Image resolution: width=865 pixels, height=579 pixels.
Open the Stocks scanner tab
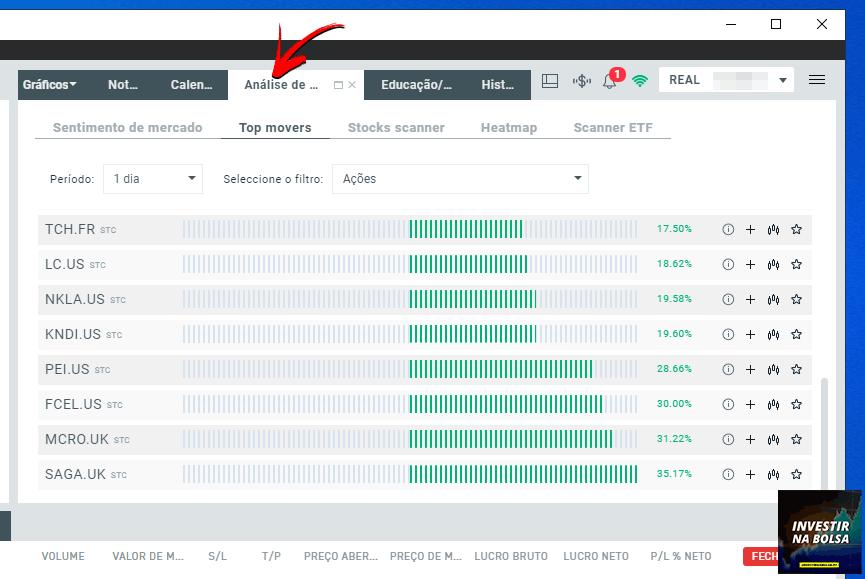[396, 127]
